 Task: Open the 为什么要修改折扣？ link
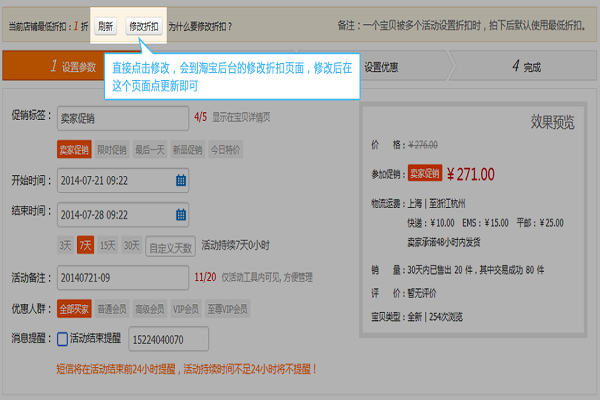click(x=200, y=27)
